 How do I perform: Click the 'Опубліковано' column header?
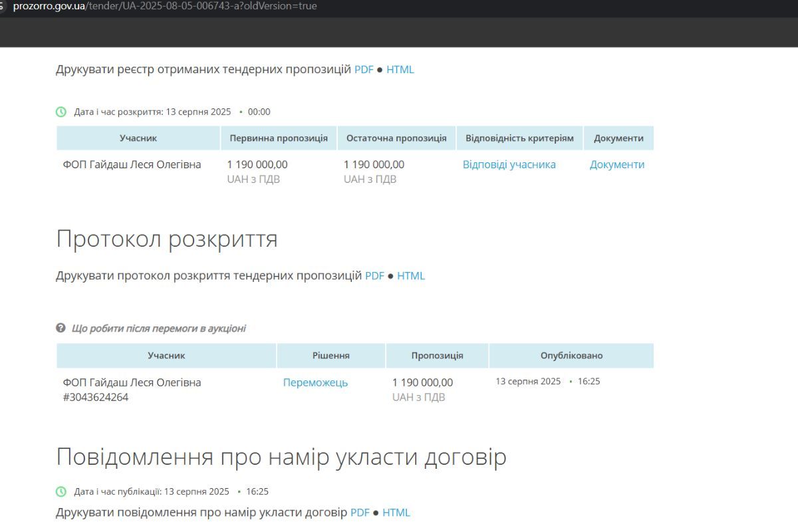click(x=571, y=356)
